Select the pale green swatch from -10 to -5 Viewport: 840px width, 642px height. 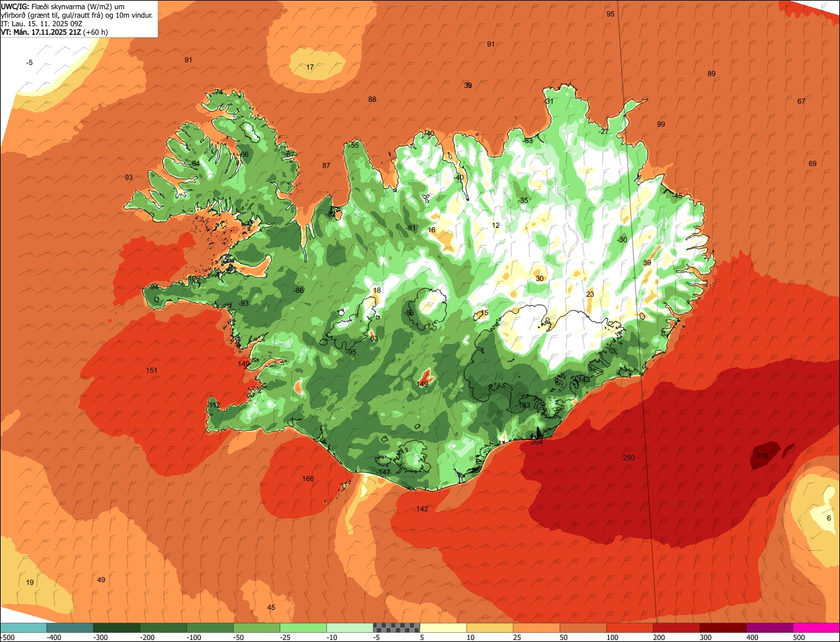tap(349, 628)
